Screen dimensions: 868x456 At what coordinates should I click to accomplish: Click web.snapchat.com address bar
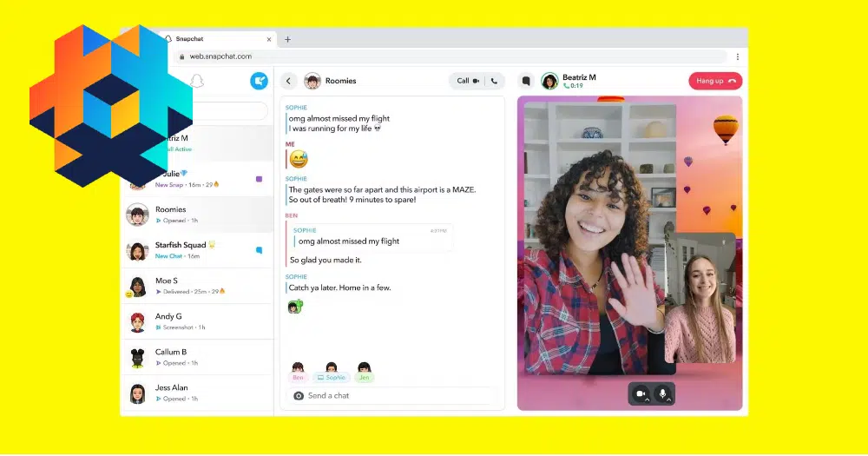(451, 56)
